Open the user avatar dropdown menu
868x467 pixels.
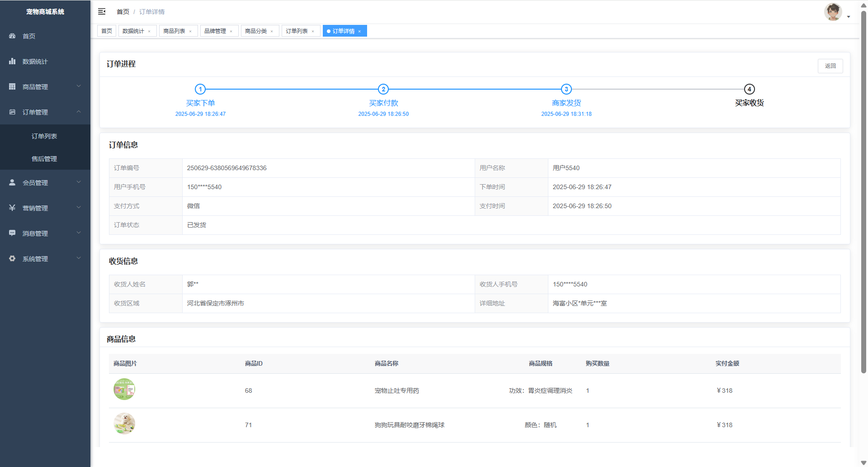(836, 12)
